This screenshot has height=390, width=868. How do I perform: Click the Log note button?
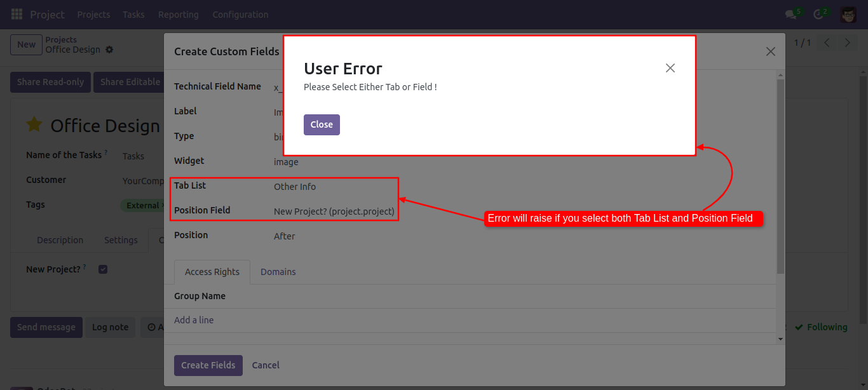[x=110, y=327]
